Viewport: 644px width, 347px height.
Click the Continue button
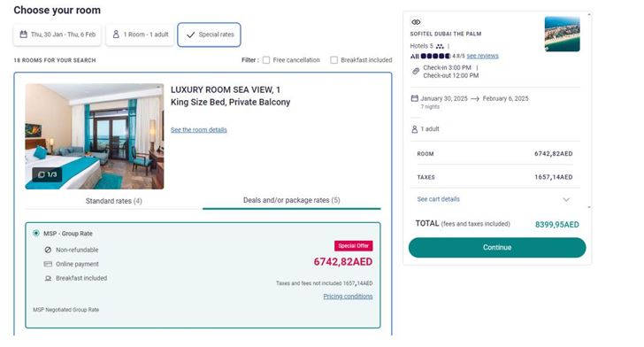[497, 248]
